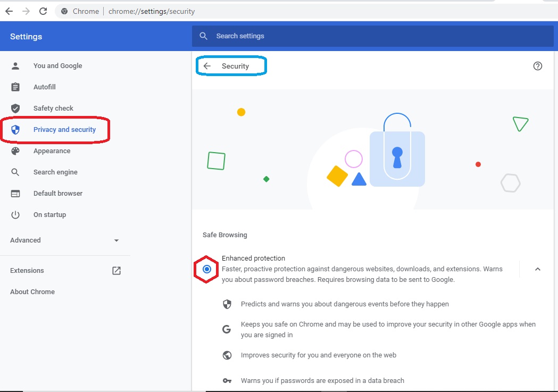Open the Search engine section

click(55, 172)
